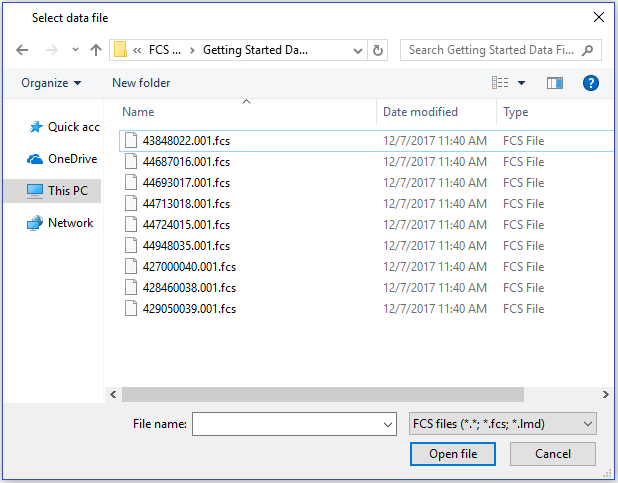The width and height of the screenshot is (618, 483).
Task: Open OneDrive in navigation pane
Action: (x=63, y=159)
